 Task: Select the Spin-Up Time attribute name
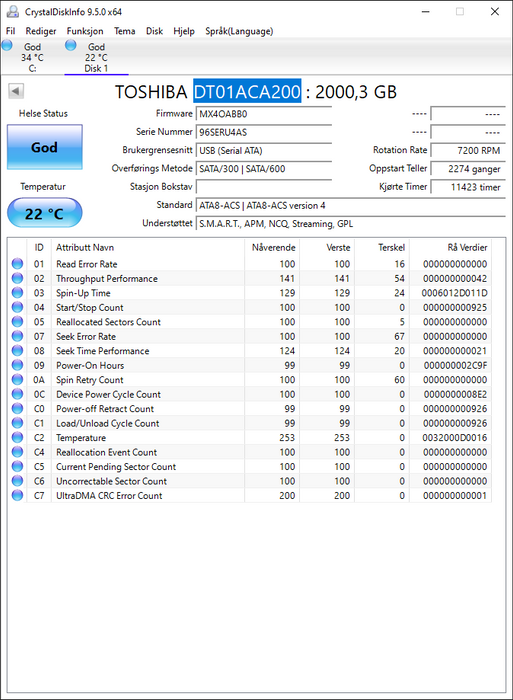[83, 293]
